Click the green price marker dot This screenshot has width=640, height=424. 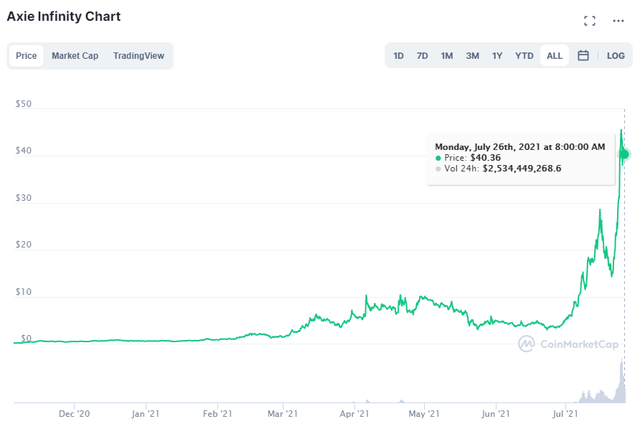click(x=624, y=154)
